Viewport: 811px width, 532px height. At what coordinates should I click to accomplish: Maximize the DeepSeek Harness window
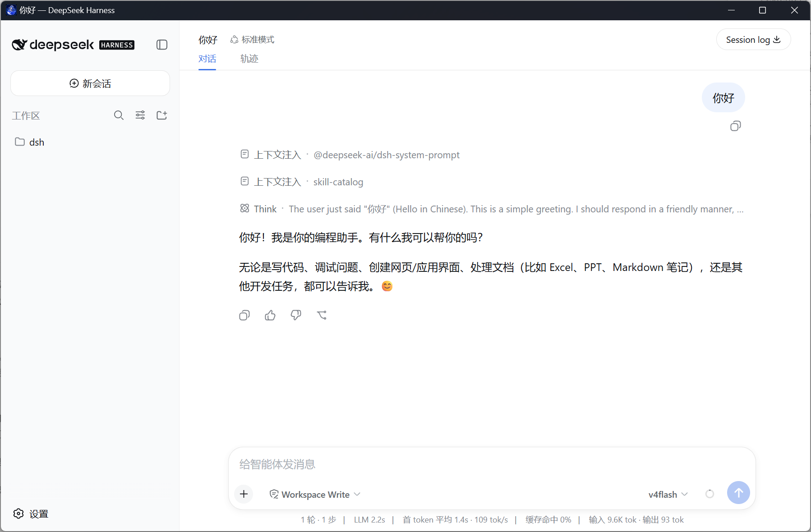click(762, 10)
